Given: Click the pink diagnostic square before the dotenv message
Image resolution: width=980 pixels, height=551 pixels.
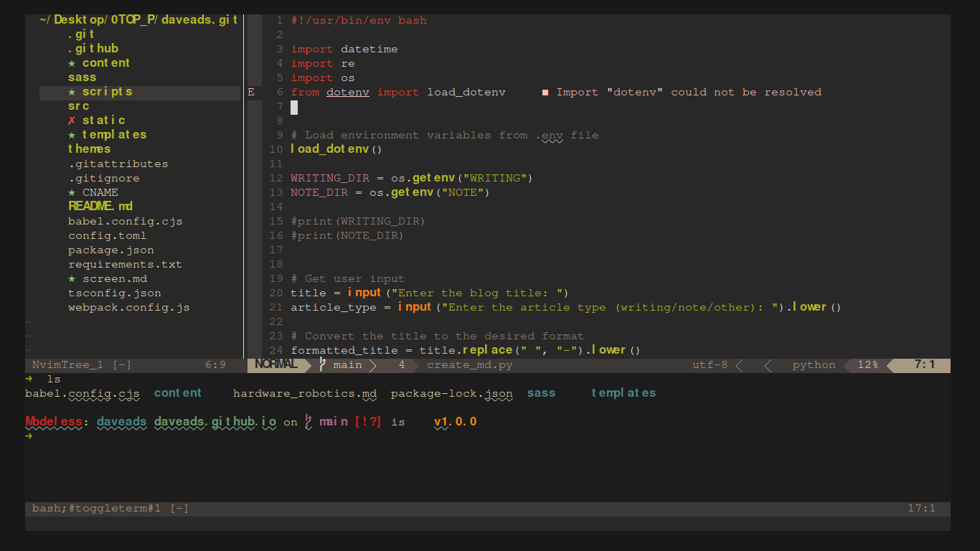Looking at the screenshot, I should pos(545,92).
